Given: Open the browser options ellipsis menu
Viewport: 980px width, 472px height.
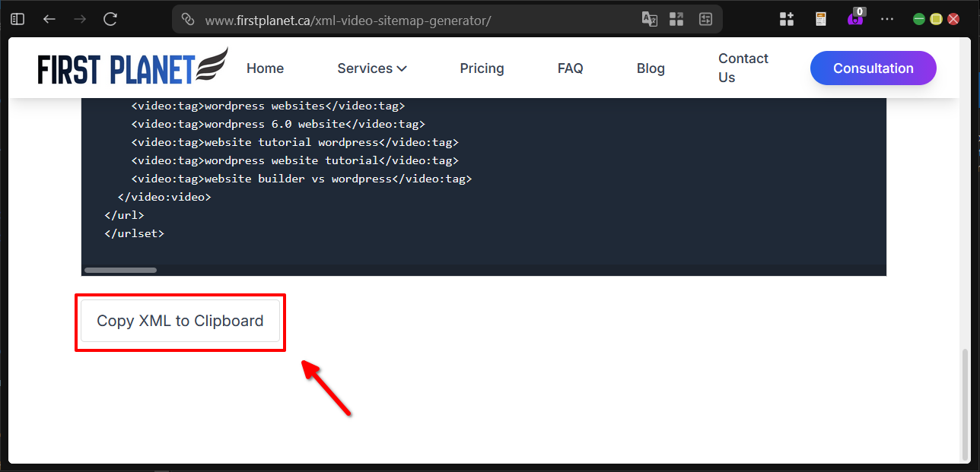Looking at the screenshot, I should pyautogui.click(x=887, y=19).
